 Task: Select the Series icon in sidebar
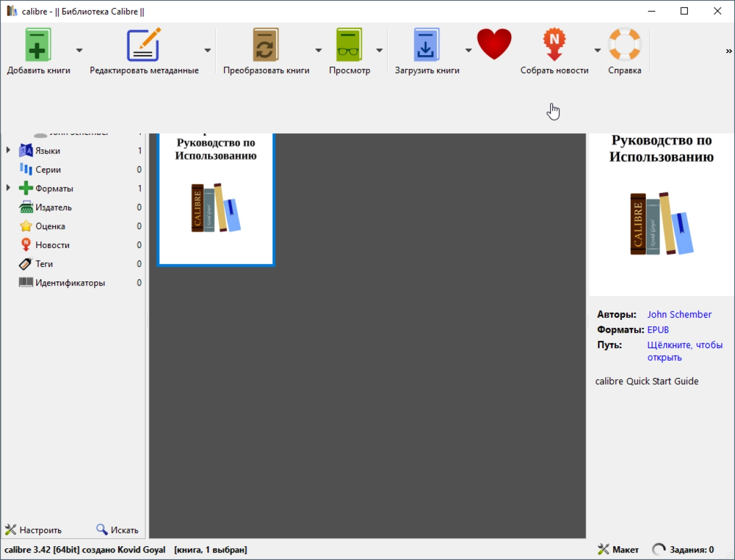26,169
